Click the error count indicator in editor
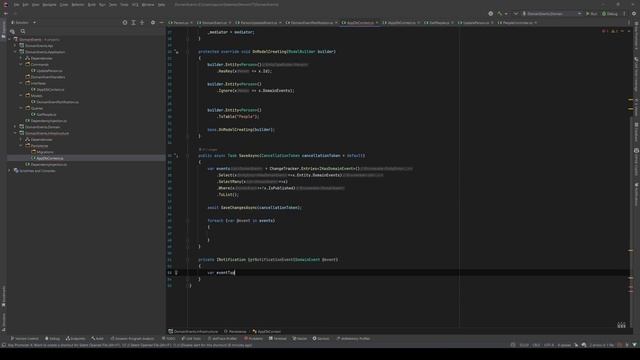The image size is (640, 360). click(604, 31)
